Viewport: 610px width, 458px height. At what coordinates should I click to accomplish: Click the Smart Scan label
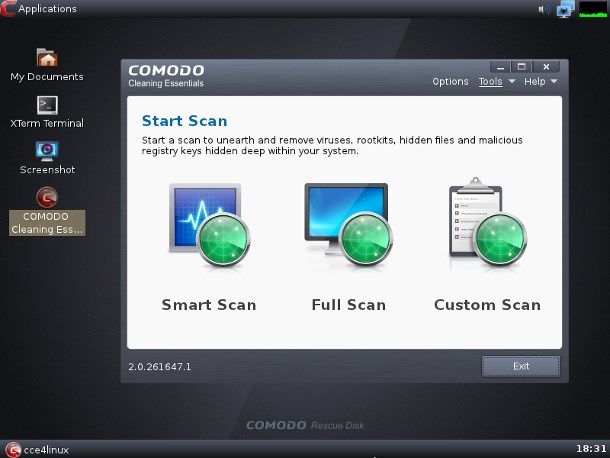pyautogui.click(x=209, y=305)
